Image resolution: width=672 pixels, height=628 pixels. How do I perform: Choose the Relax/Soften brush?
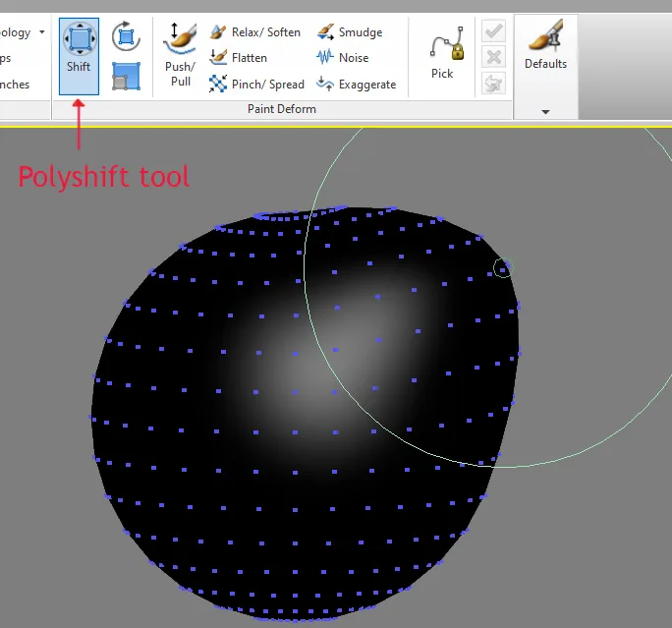coord(255,32)
